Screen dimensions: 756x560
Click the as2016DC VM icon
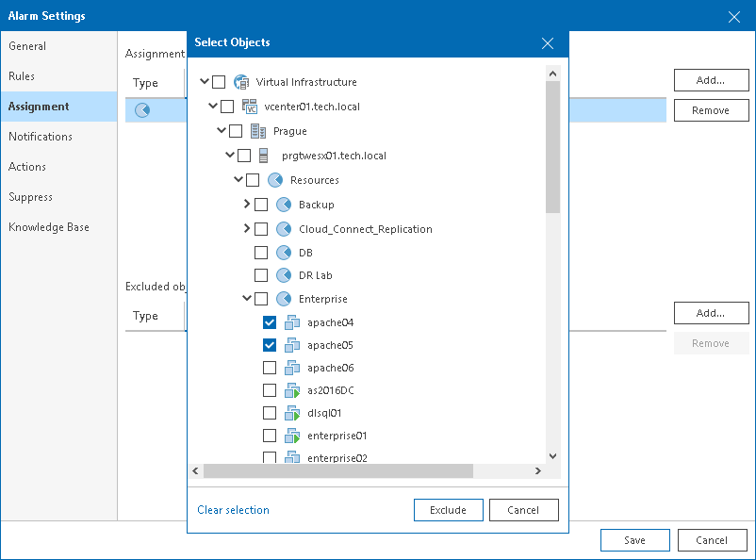pyautogui.click(x=292, y=390)
